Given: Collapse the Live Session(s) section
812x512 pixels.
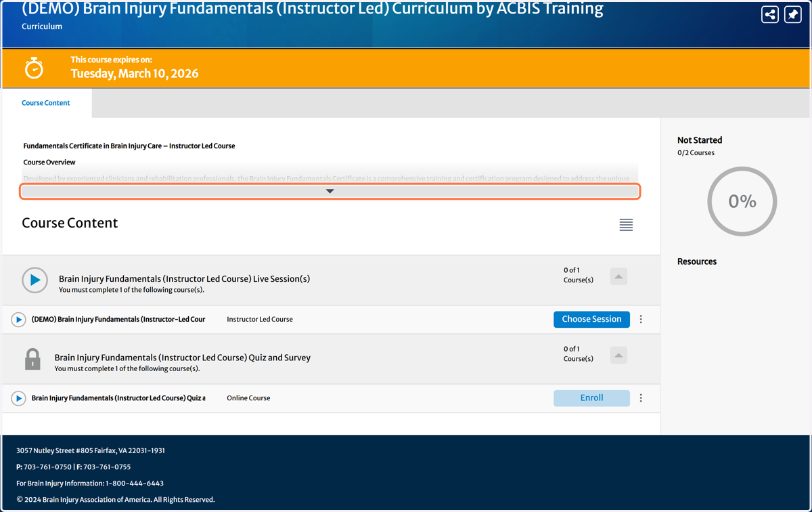Looking at the screenshot, I should click(618, 276).
